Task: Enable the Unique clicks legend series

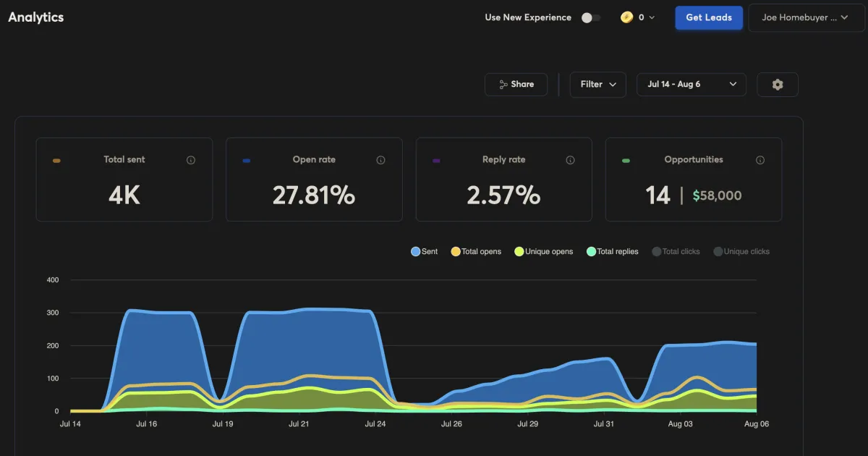Action: tap(741, 252)
